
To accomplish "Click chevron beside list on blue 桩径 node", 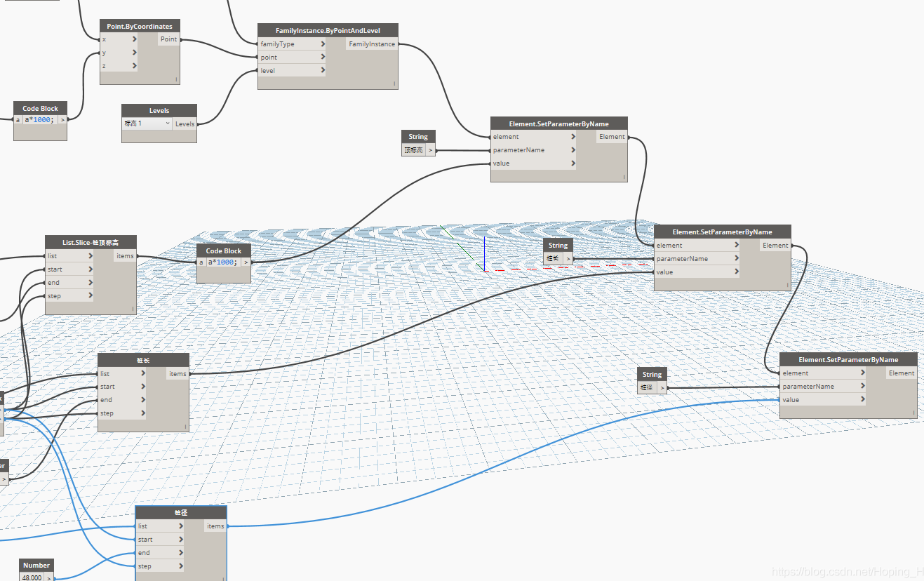I will [x=181, y=526].
